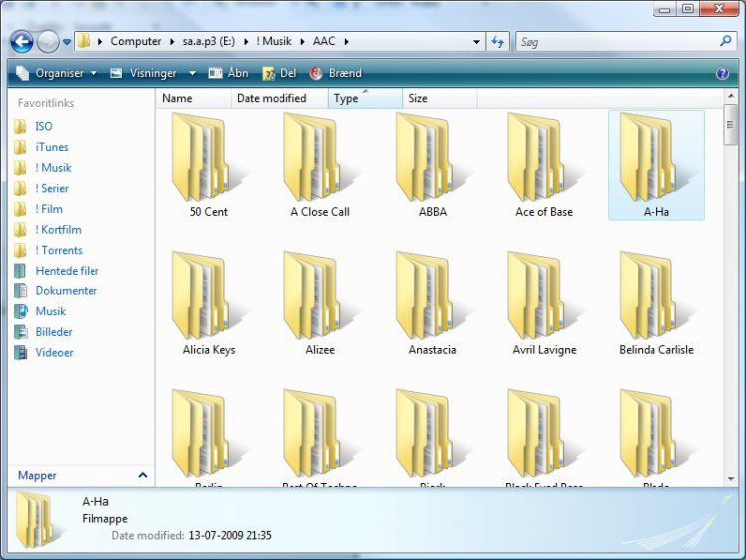
Task: Sort by Name column header
Action: pyautogui.click(x=194, y=98)
